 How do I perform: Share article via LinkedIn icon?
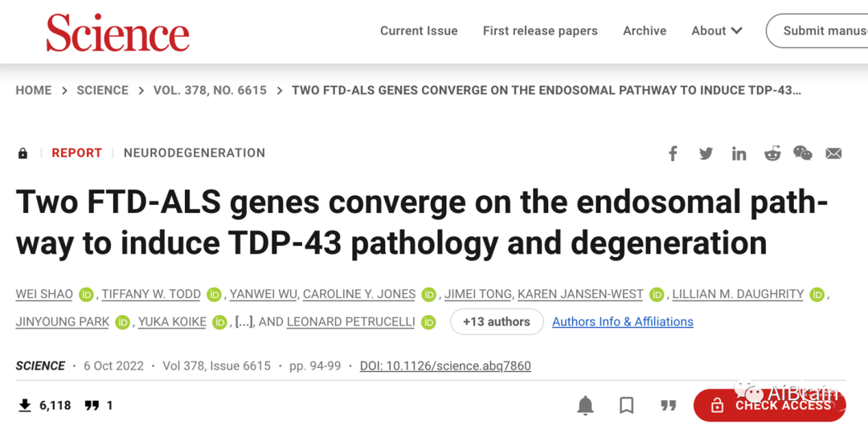click(739, 153)
